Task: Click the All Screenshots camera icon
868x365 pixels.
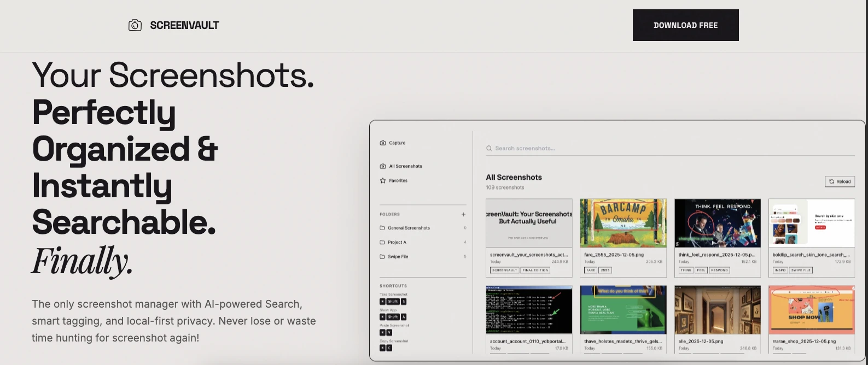Action: 383,166
